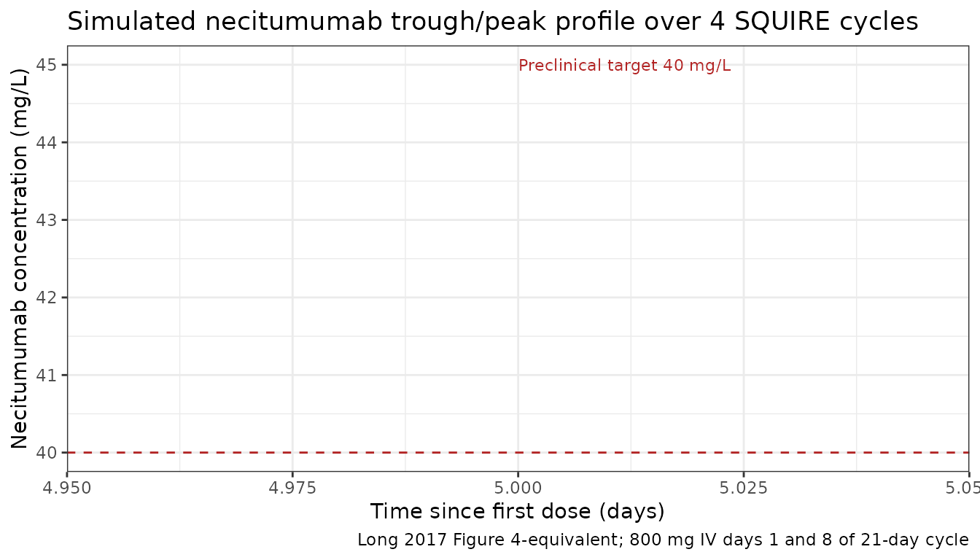
Task: Select the y-axis tick label 42
Action: pos(47,297)
